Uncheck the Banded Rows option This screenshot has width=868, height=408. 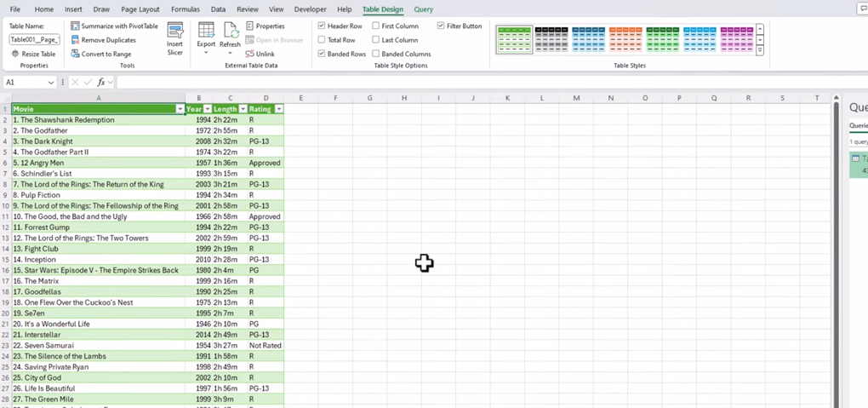tap(322, 54)
